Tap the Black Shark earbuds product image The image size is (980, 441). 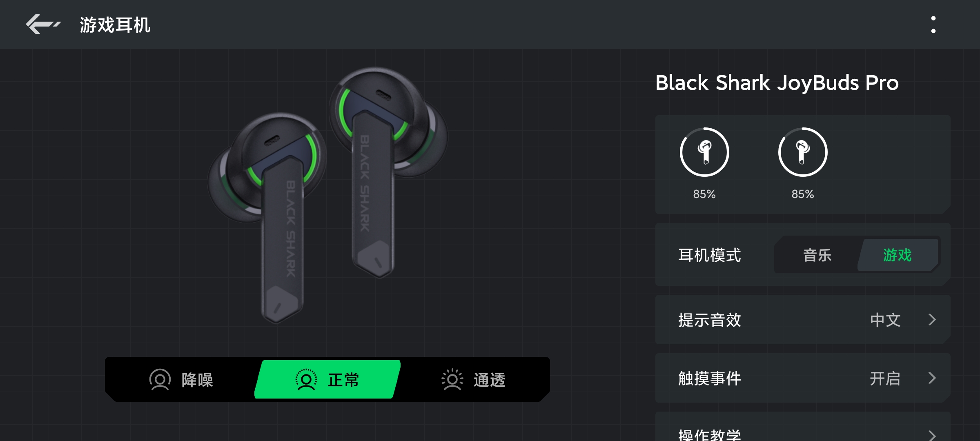[x=327, y=195]
